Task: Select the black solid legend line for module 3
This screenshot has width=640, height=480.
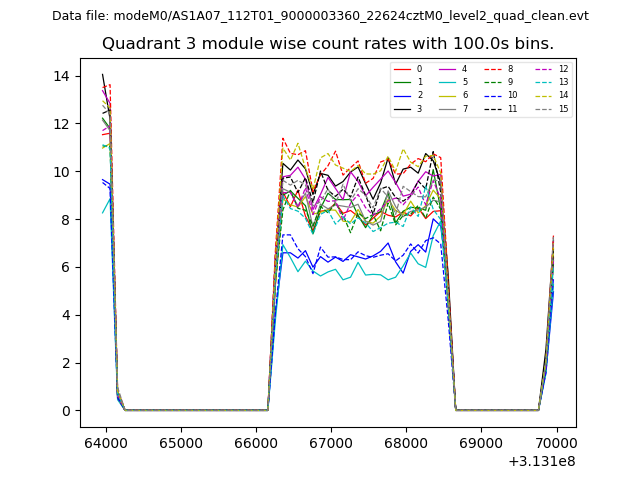Action: coord(404,108)
